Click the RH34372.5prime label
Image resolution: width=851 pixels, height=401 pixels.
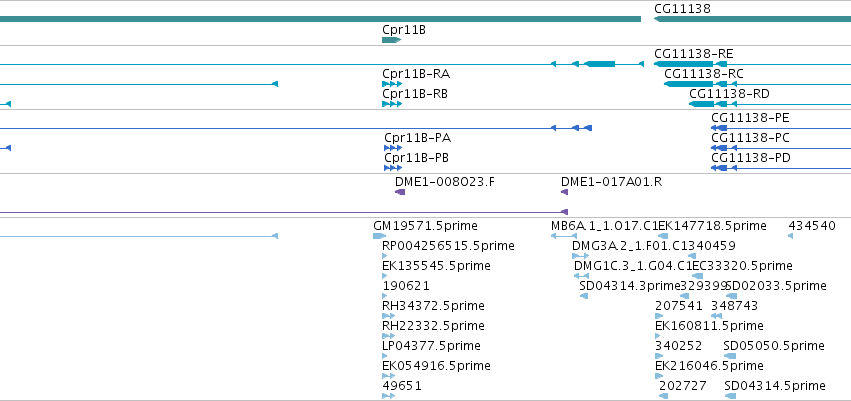click(433, 306)
